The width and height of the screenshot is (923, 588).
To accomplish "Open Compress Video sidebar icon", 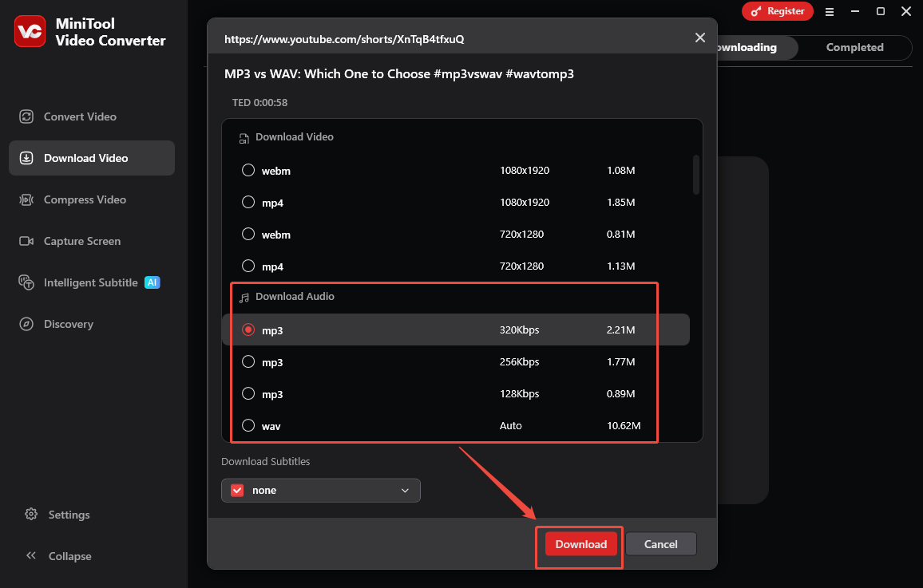I will [26, 199].
